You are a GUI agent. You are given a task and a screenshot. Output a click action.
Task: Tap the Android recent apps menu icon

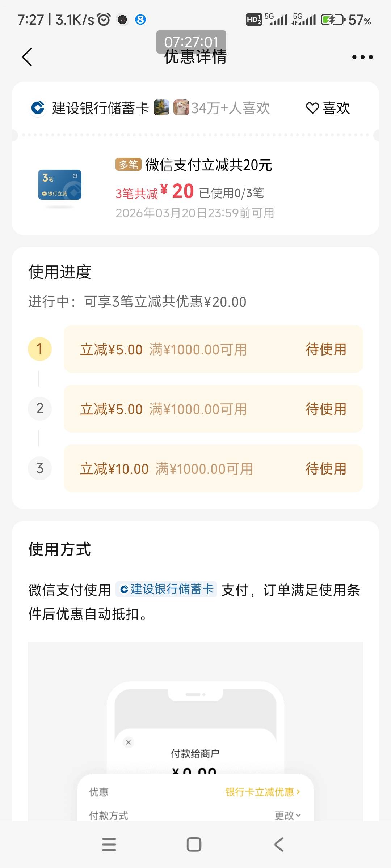109,844
